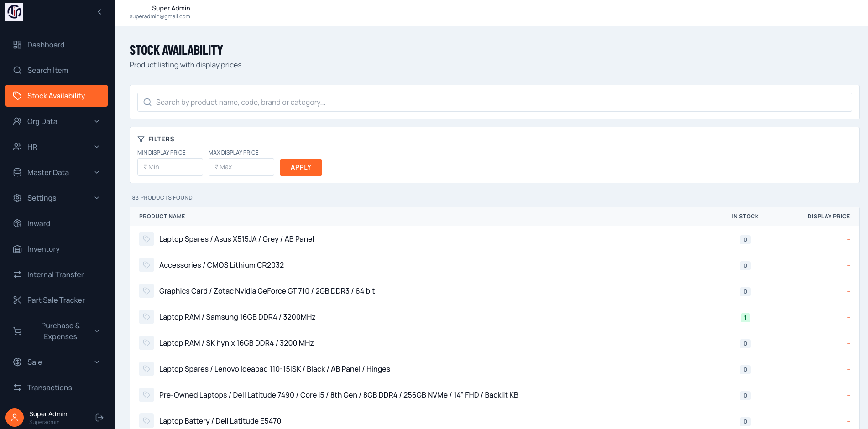Image resolution: width=868 pixels, height=429 pixels.
Task: Click the tag icon for Asus X515JA AB Panel
Action: (x=146, y=239)
